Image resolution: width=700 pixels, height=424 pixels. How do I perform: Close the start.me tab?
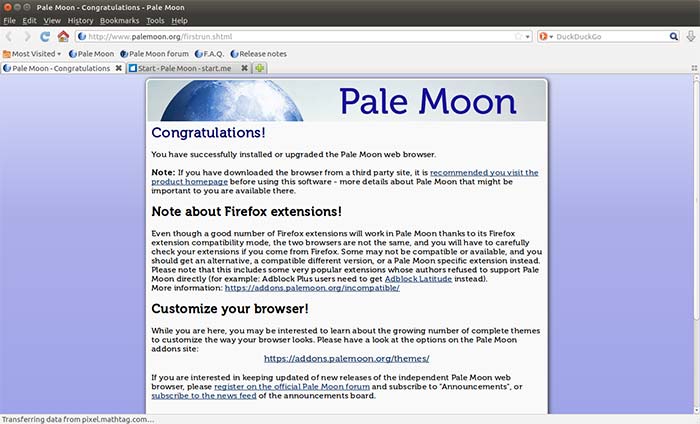244,68
